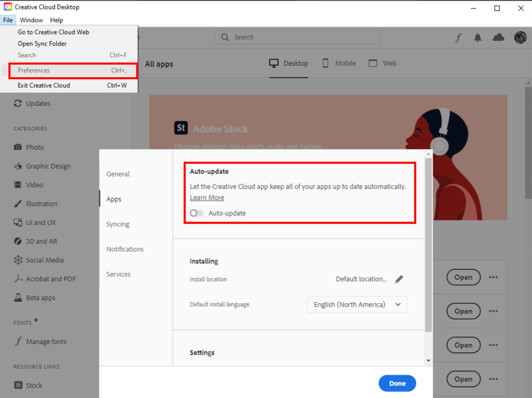This screenshot has width=532, height=398.
Task: Click the first Open button
Action: (x=463, y=277)
